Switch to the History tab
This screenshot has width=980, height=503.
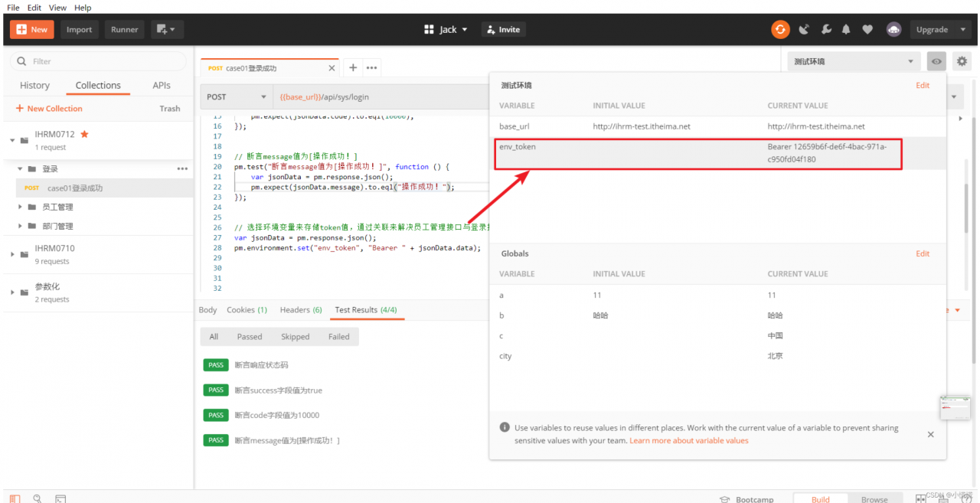(x=34, y=86)
